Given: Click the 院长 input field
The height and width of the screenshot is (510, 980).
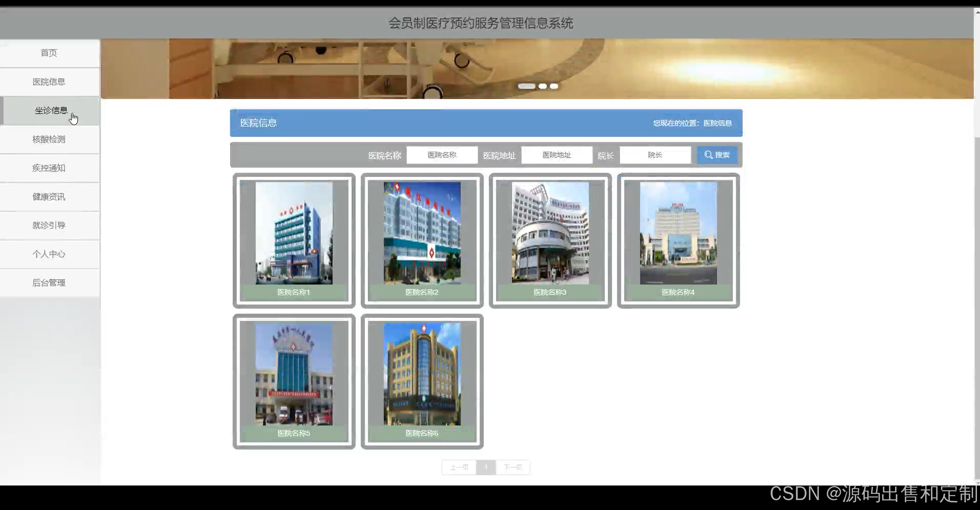Looking at the screenshot, I should point(655,155).
